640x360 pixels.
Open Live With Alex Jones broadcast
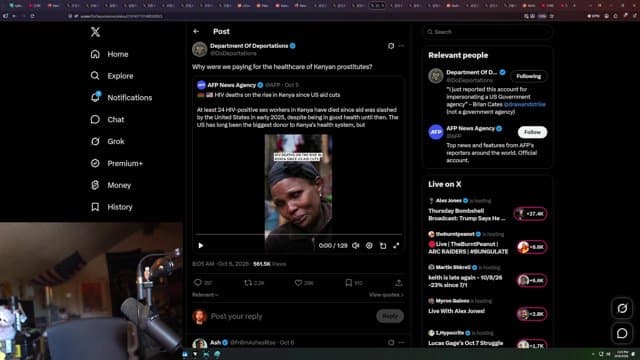click(x=456, y=311)
